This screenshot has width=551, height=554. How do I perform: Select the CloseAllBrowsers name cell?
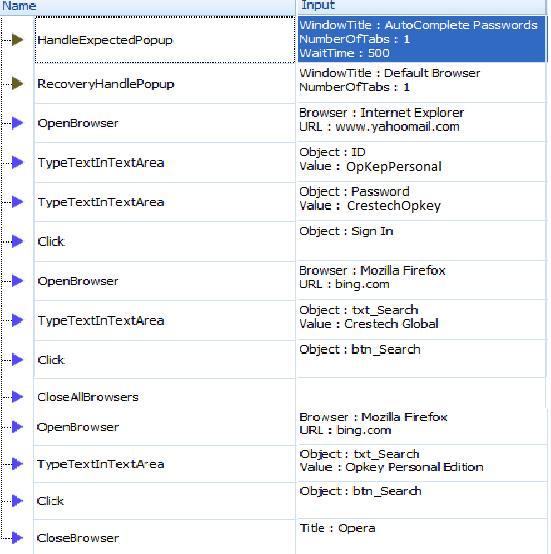coord(165,396)
